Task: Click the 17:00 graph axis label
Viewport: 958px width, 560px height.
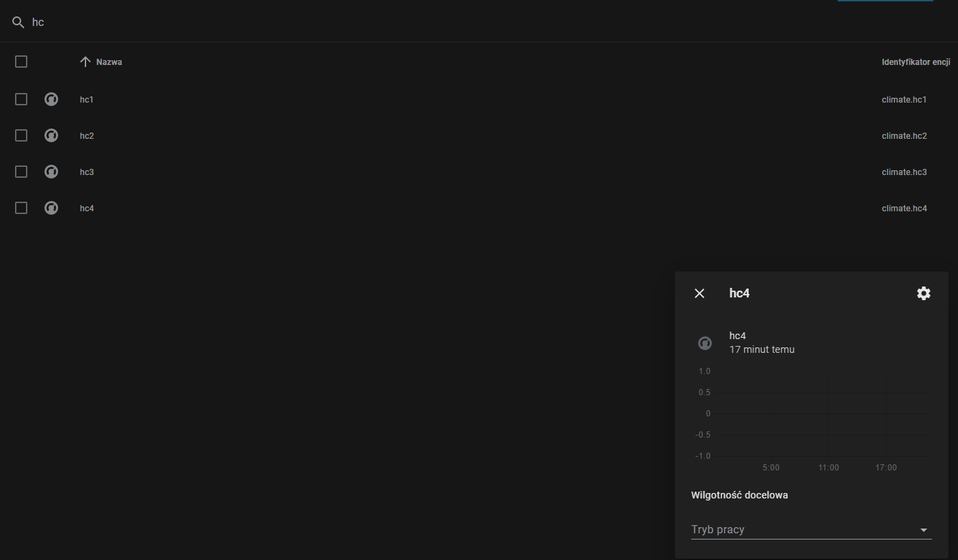Action: (x=886, y=468)
